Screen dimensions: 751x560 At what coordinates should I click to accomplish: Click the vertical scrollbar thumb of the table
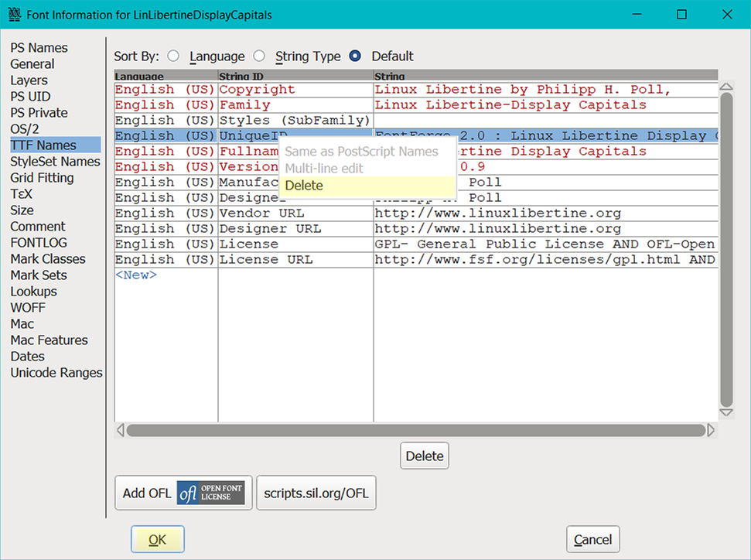tap(726, 250)
